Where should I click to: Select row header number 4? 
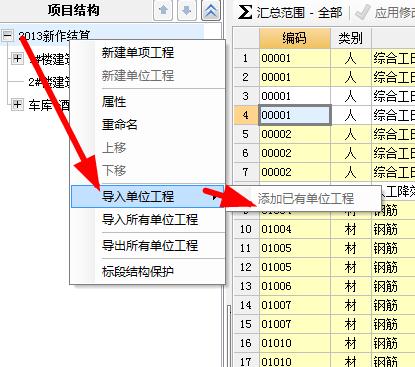point(246,115)
